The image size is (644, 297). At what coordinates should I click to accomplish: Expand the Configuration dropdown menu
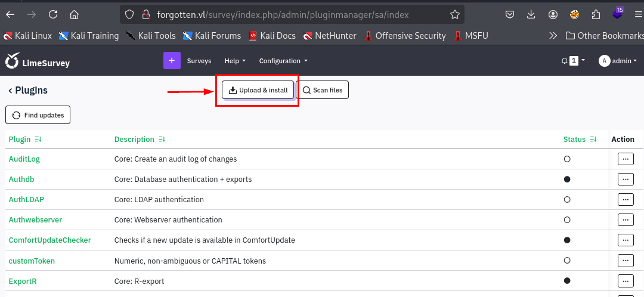click(283, 61)
